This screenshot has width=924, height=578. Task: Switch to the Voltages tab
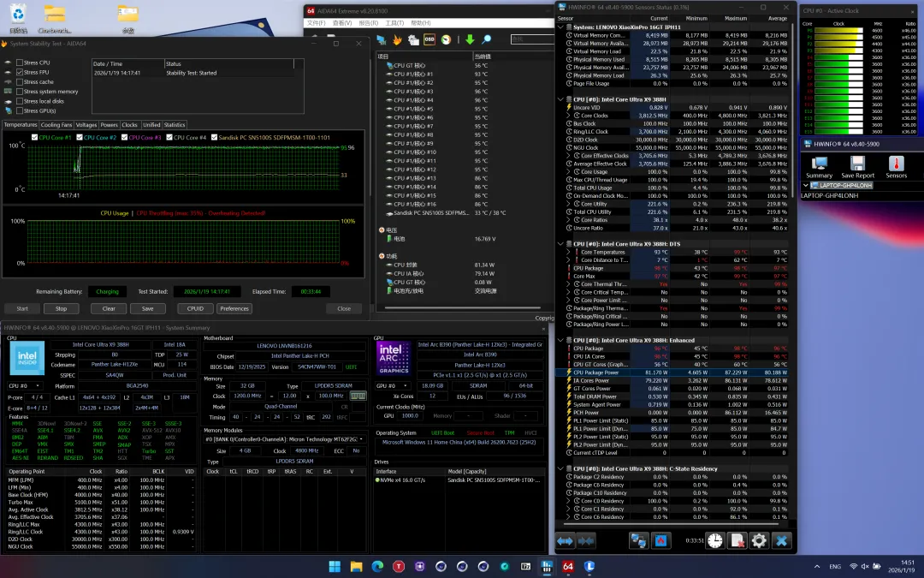point(86,125)
